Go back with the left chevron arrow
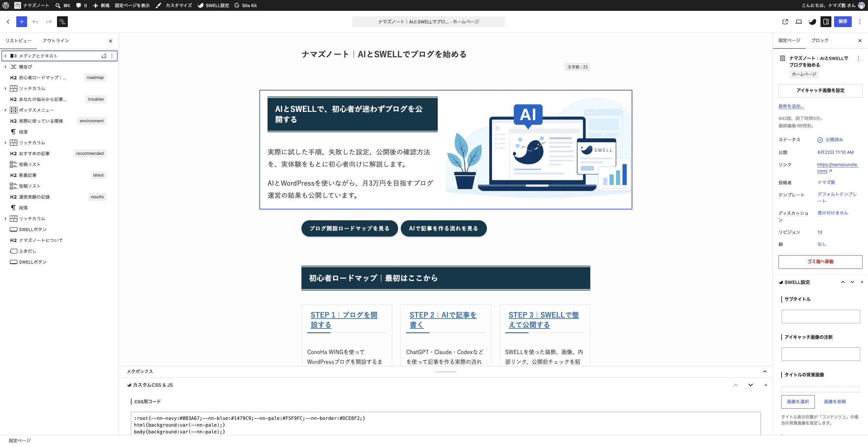868x446 pixels. [x=8, y=22]
